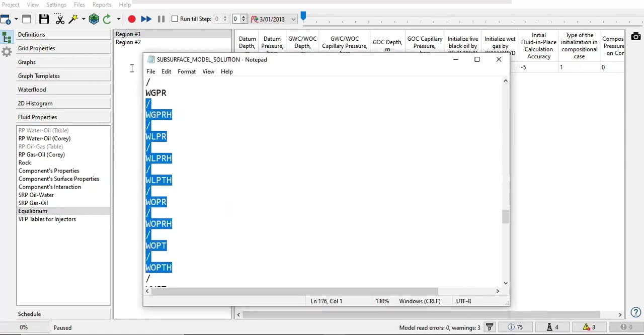Image resolution: width=644 pixels, height=335 pixels.
Task: Start the run with the red record icon
Action: pyautogui.click(x=132, y=19)
